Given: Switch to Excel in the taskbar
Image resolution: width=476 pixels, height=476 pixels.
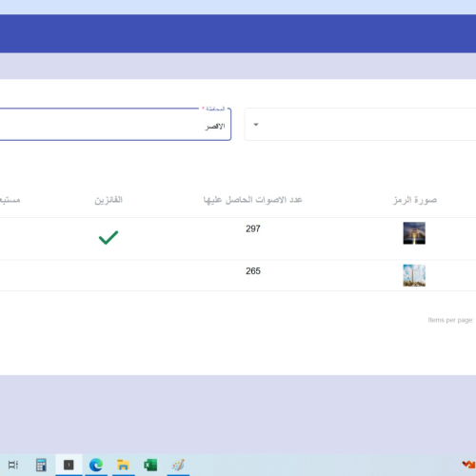Looking at the screenshot, I should [x=150, y=466].
